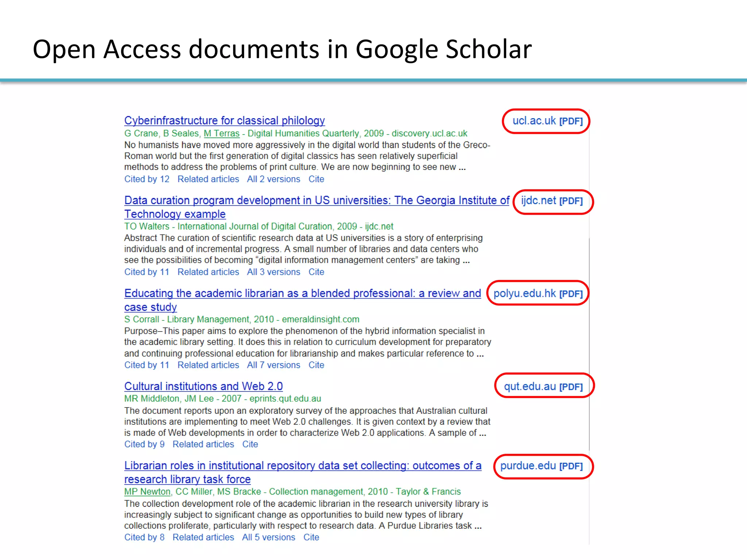This screenshot has height=560, width=747.
Task: Click Cite under Librarian roles result
Action: 311,537
